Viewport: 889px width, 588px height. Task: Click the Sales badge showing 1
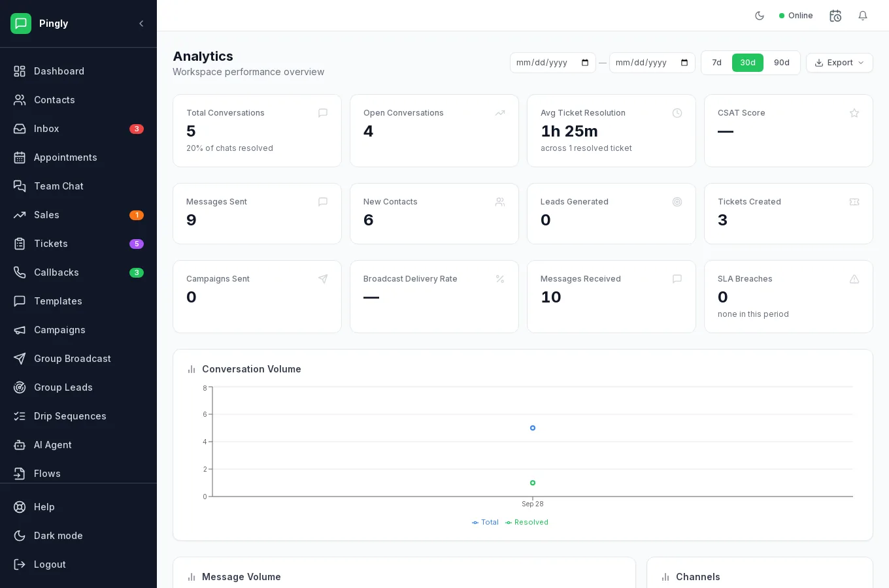pos(137,215)
